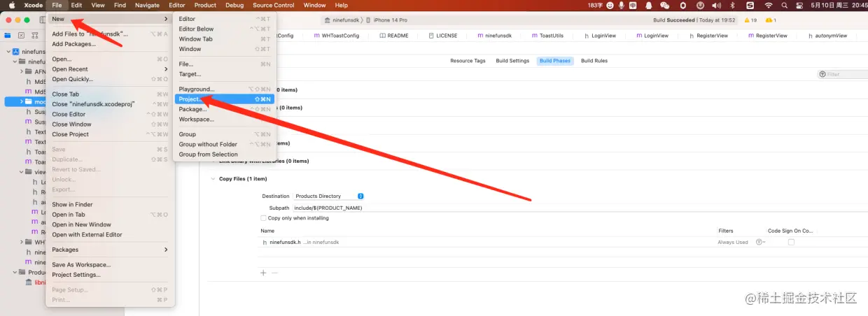Collapse the root ninefunsdk project node

pos(8,51)
